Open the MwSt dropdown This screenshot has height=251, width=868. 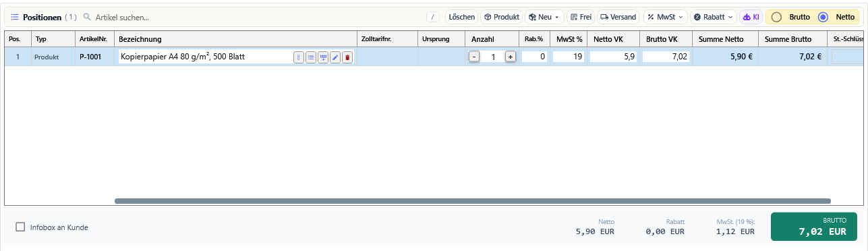[x=665, y=17]
